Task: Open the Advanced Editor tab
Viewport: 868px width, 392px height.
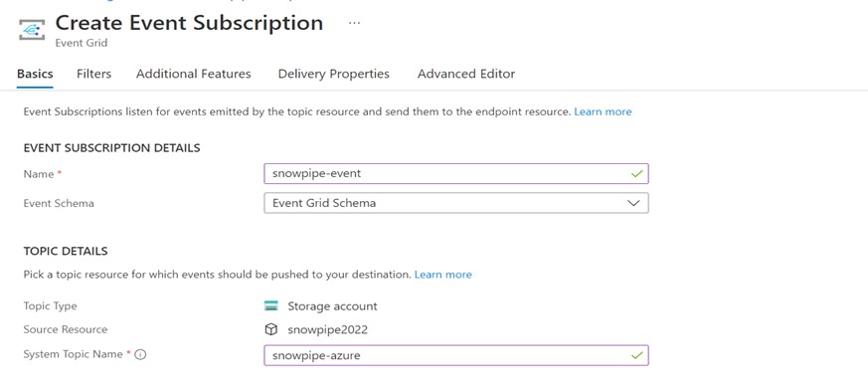Action: 466,74
